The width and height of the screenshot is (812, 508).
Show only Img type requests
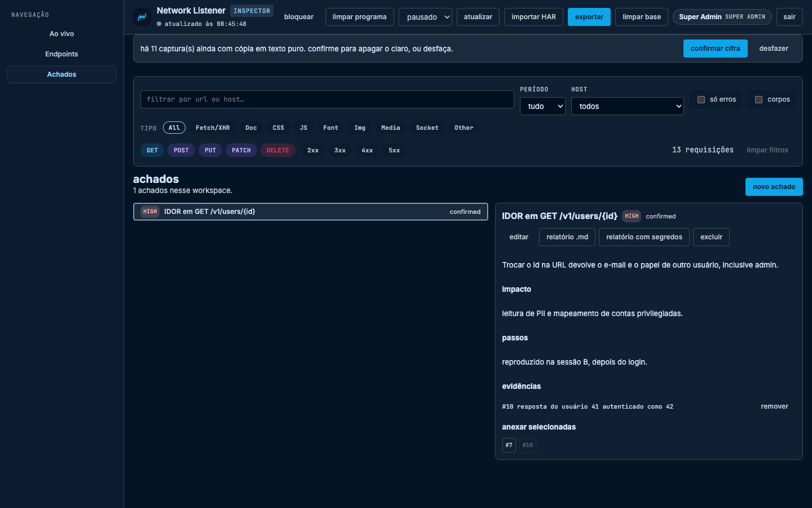360,128
